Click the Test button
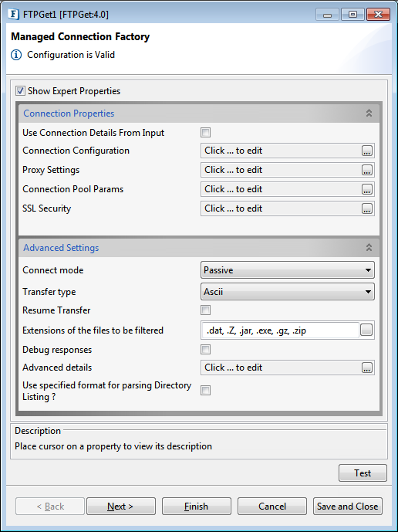The image size is (398, 532). pyautogui.click(x=363, y=473)
